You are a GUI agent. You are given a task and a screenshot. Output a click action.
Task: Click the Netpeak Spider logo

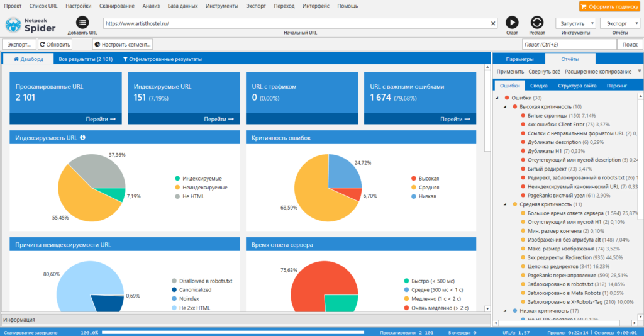pyautogui.click(x=31, y=25)
